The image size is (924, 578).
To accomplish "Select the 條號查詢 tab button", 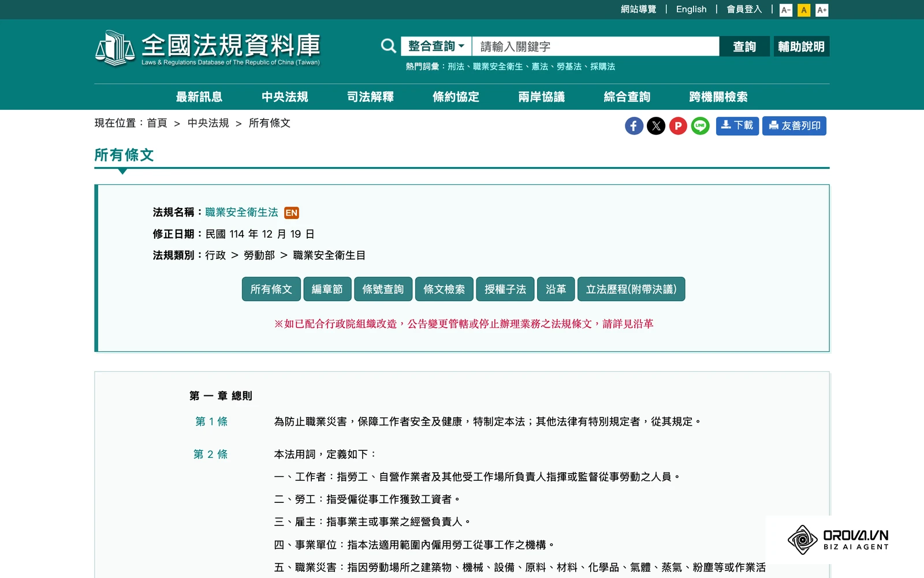I will tap(383, 289).
